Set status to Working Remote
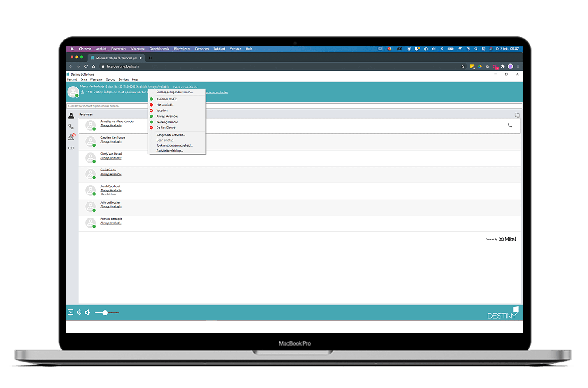This screenshot has width=588, height=388. [177, 122]
